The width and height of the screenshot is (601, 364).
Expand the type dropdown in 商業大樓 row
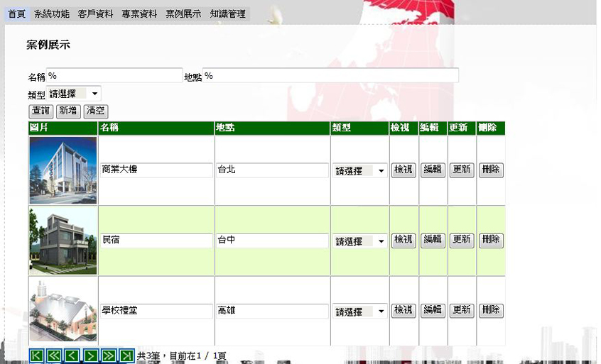click(360, 171)
